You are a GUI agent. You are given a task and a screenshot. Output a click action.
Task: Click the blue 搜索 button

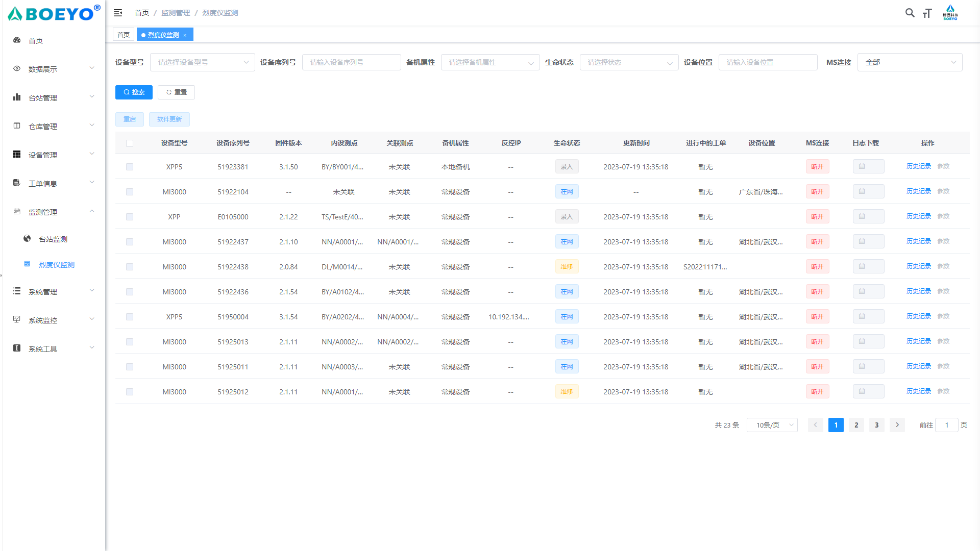tap(134, 92)
